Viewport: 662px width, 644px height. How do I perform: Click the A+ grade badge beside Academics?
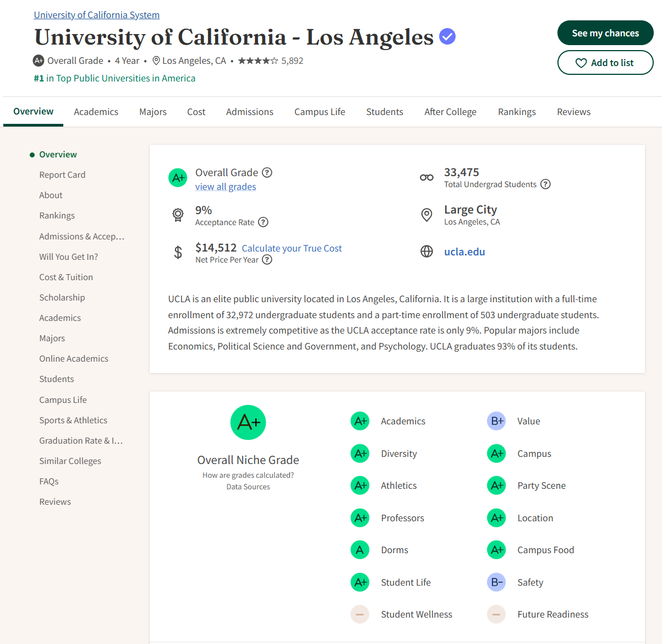click(360, 421)
